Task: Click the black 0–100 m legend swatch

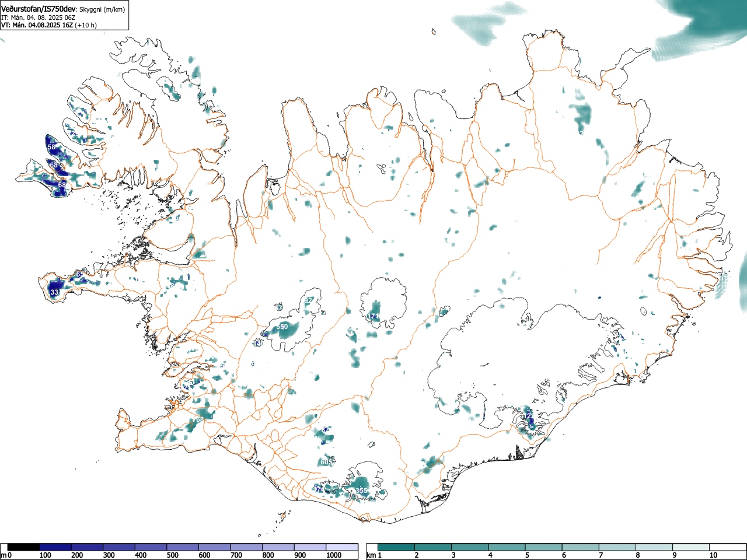Action: [x=24, y=547]
